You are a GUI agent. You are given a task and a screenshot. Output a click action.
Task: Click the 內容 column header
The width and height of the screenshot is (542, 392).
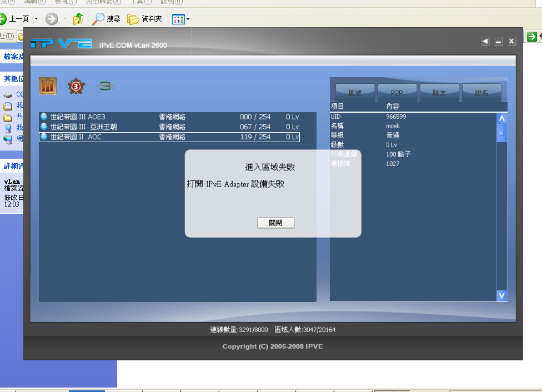click(x=393, y=107)
